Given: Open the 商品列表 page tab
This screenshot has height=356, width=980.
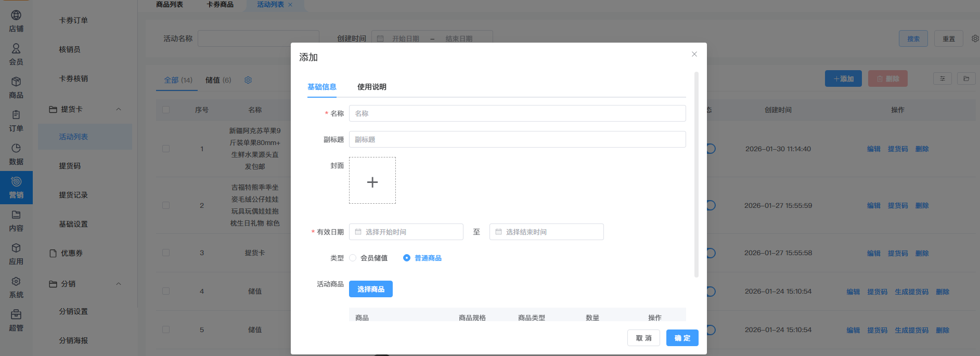Looking at the screenshot, I should [x=170, y=5].
